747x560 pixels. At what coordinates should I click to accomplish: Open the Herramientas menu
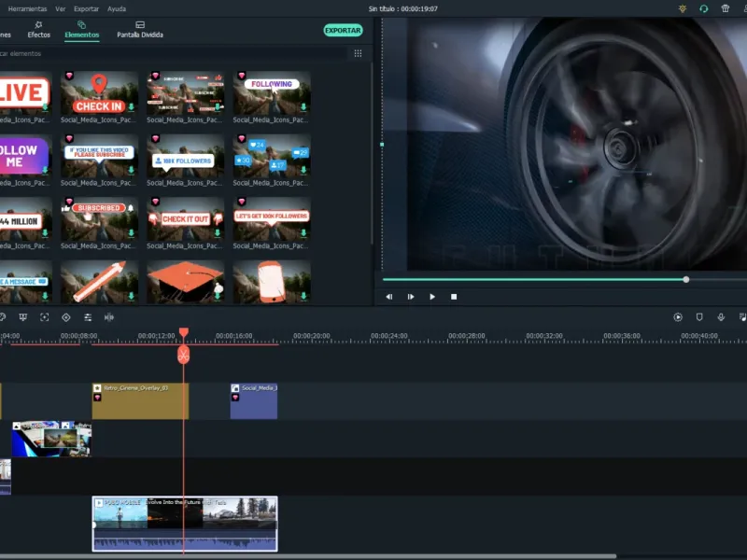[27, 8]
